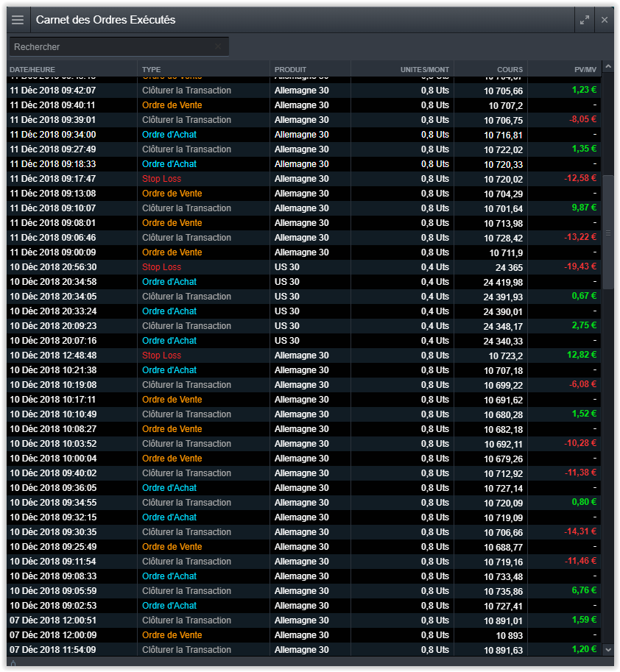The image size is (620, 672).
Task: Click the 12,82 € profit value
Action: click(582, 356)
